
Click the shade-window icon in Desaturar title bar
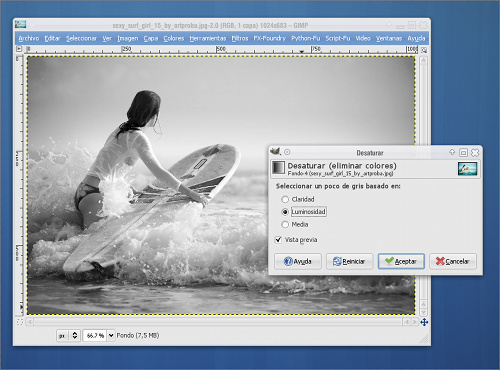(452, 152)
